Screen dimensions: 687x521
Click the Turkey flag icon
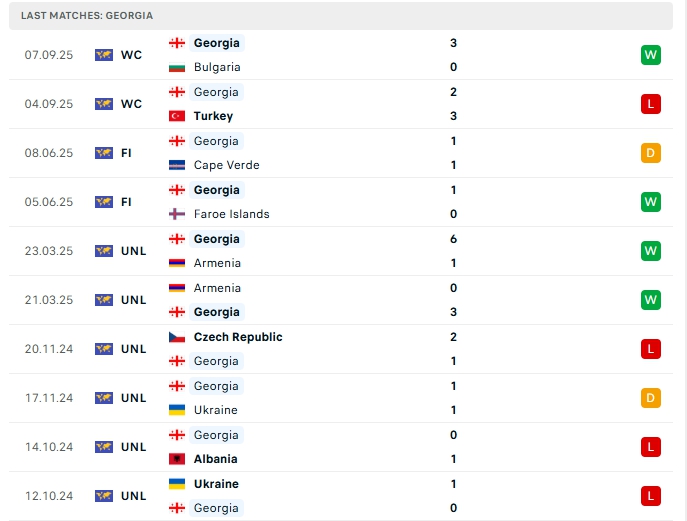[177, 116]
